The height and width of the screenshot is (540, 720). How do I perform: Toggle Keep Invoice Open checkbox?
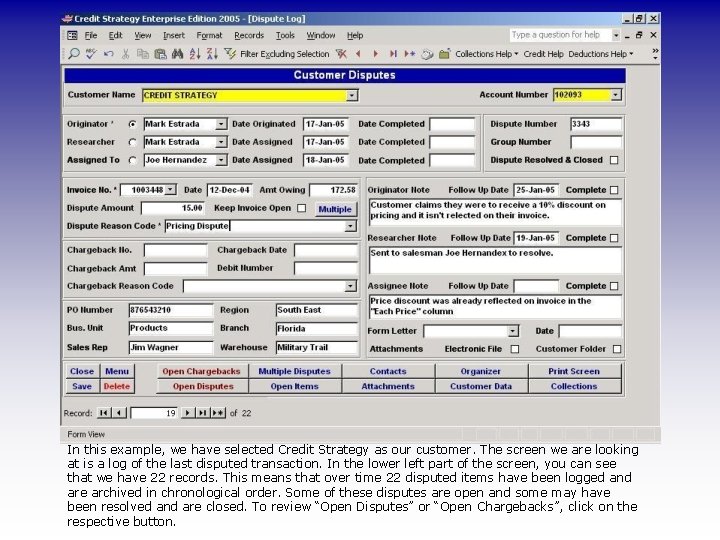[301, 208]
